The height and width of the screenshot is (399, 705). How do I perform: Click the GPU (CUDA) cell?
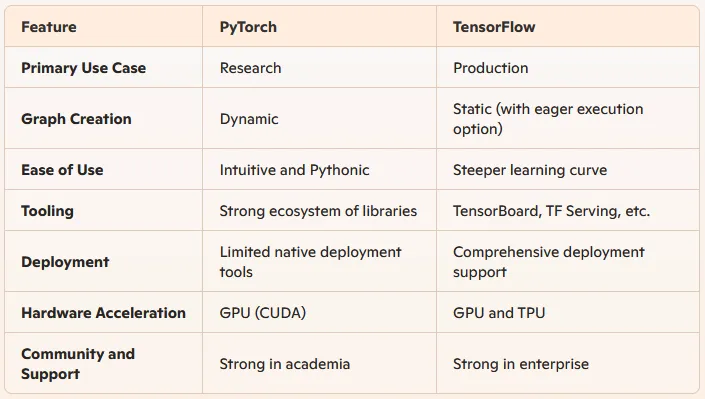[263, 313]
